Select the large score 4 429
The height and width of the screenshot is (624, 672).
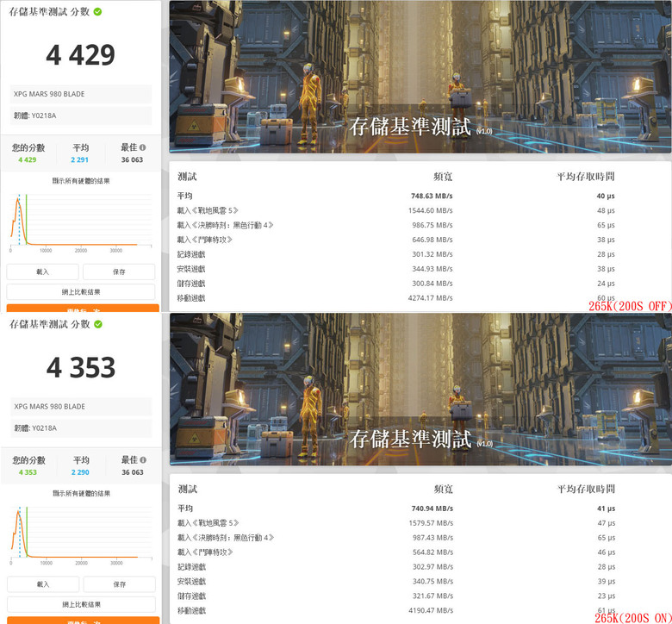point(81,55)
